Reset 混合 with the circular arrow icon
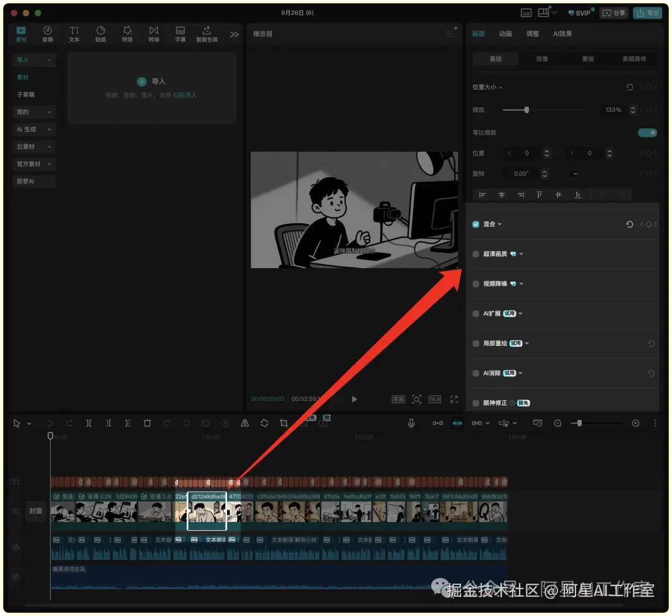The height and width of the screenshot is (616, 672). (630, 224)
